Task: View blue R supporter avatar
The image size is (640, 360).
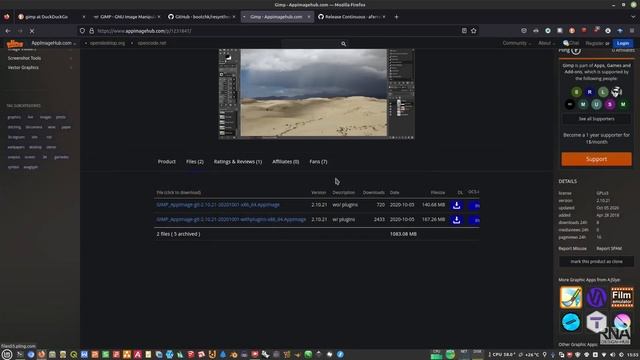Action: pyautogui.click(x=589, y=92)
